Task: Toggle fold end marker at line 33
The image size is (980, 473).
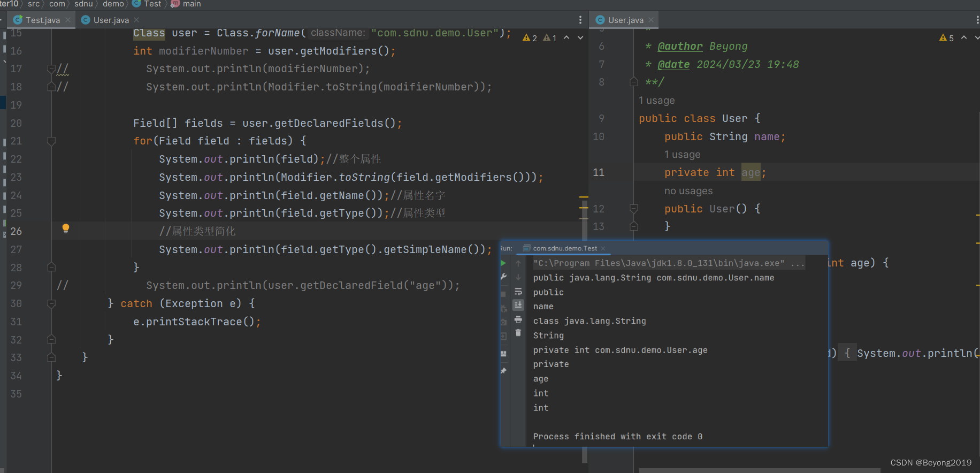Action: coord(51,357)
